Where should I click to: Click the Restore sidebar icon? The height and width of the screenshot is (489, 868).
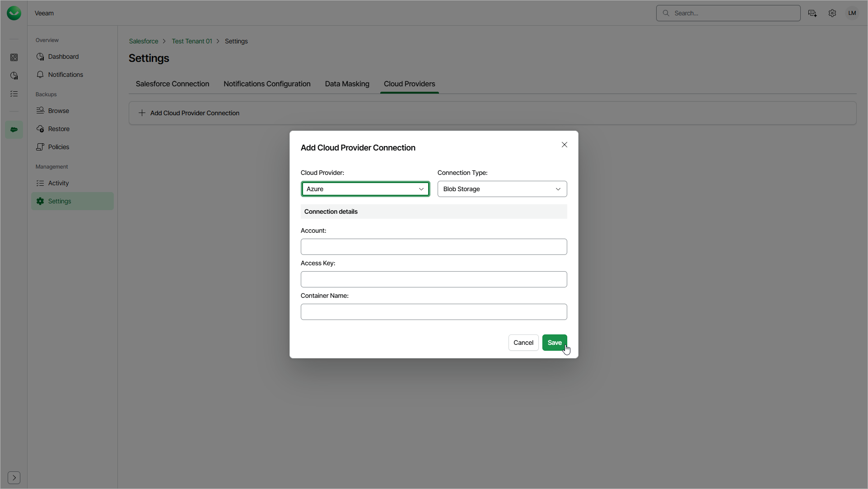(40, 129)
